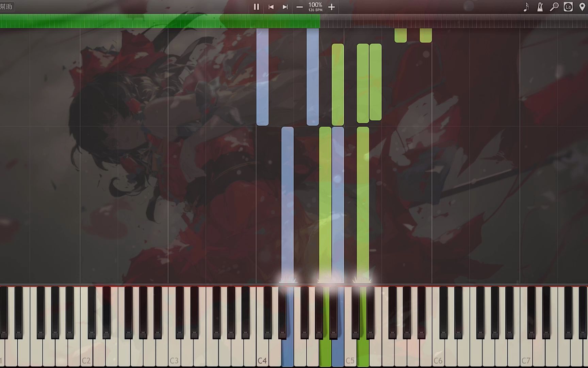Open the music note settings icon
This screenshot has width=588, height=368.
click(526, 7)
